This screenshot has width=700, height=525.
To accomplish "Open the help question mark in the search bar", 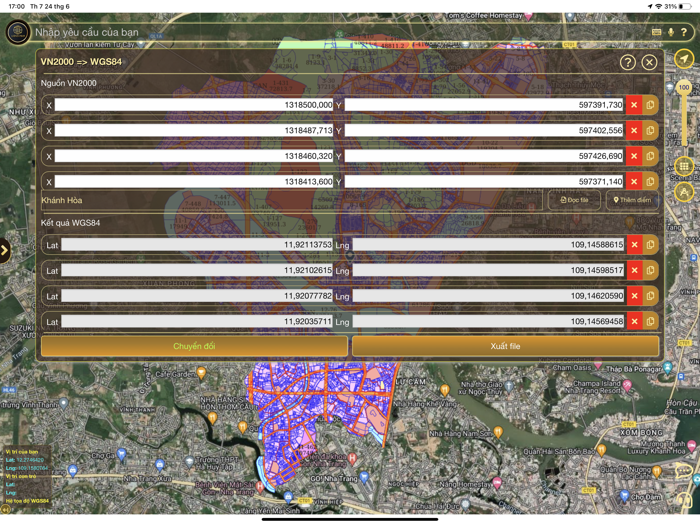I will 684,32.
